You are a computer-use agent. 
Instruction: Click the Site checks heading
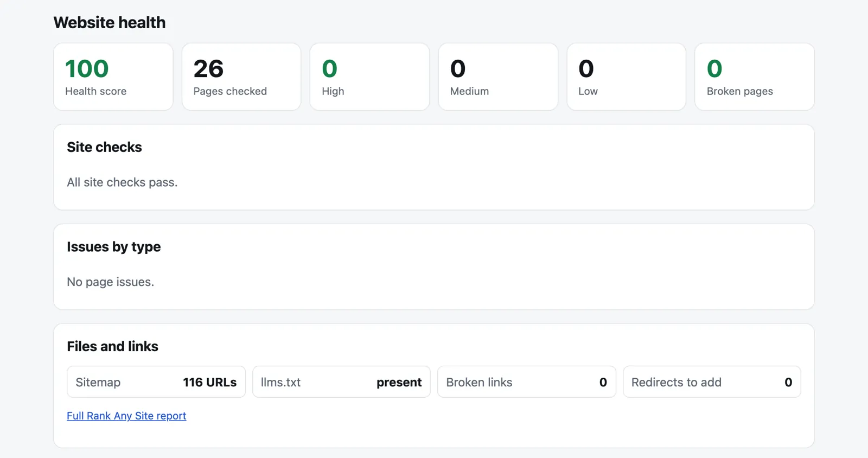[104, 147]
